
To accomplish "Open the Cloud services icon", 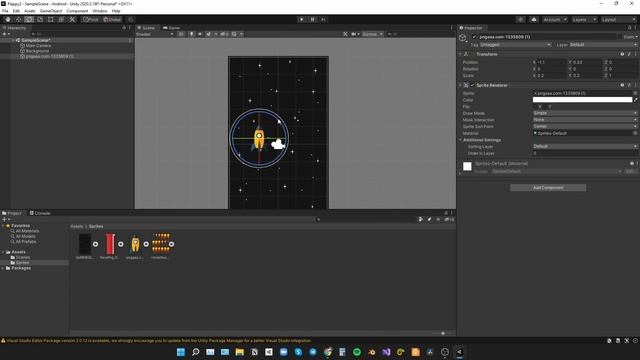I will pyautogui.click(x=534, y=20).
